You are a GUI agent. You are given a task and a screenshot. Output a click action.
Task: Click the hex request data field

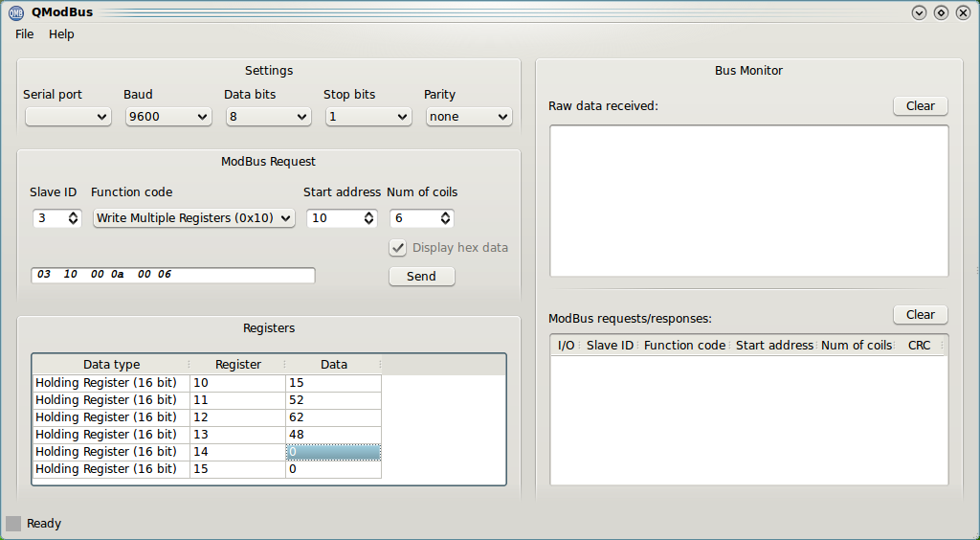tap(172, 275)
